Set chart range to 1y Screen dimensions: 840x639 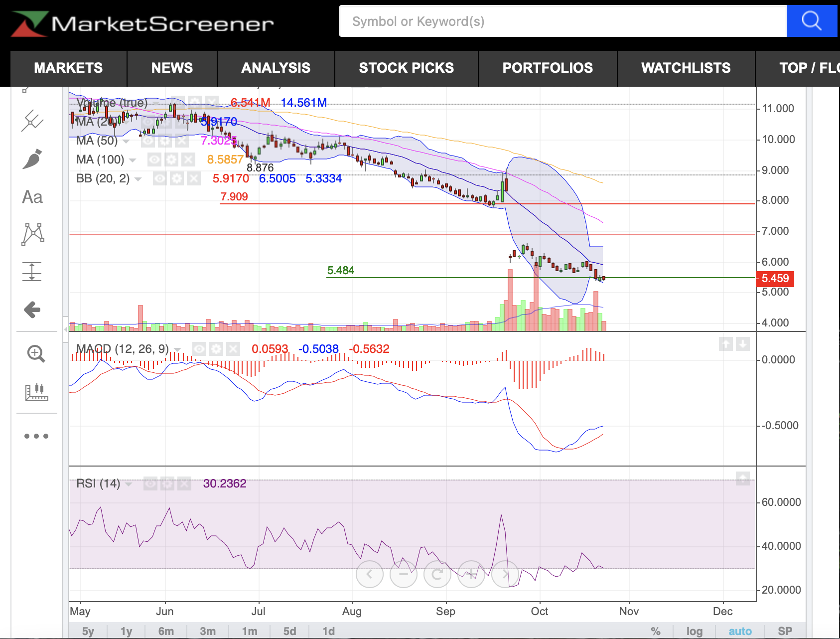tap(126, 631)
